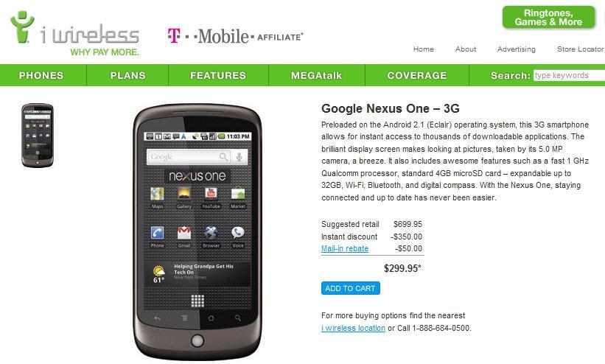Viewport: 605px width, 364px height.
Task: Select the Nexus One thumbnail image
Action: (x=38, y=135)
